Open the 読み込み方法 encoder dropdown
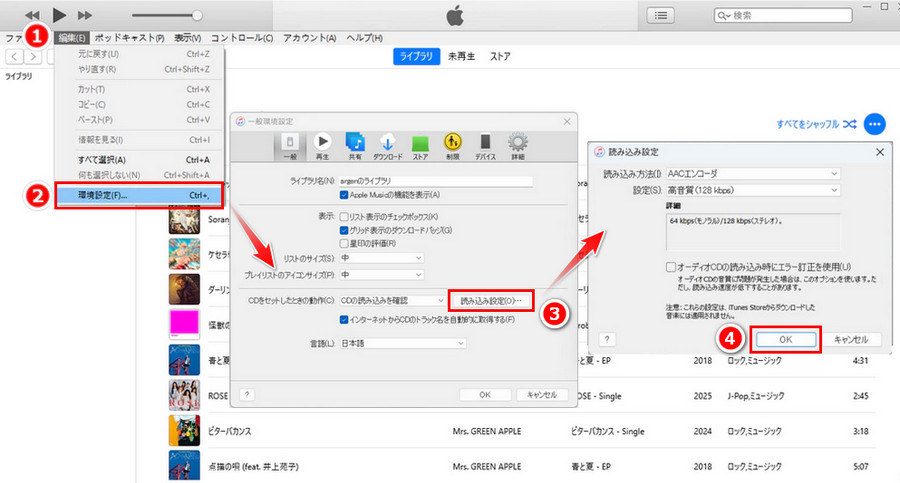 [752, 173]
